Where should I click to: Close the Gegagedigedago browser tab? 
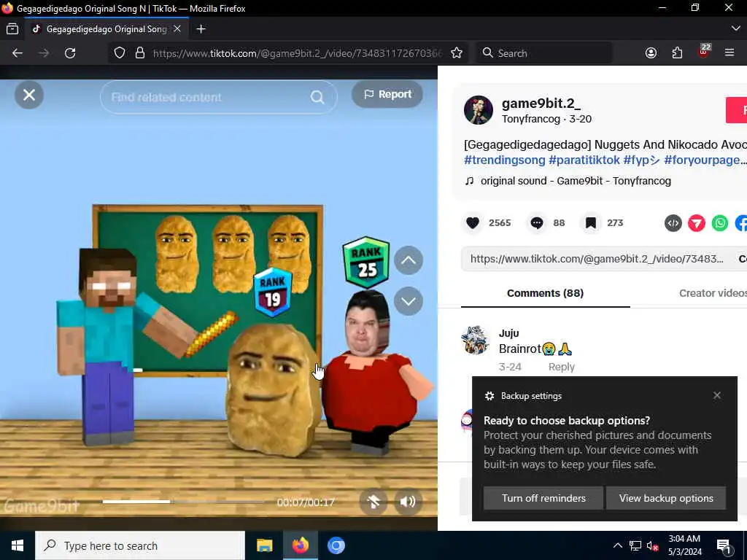coord(177,29)
